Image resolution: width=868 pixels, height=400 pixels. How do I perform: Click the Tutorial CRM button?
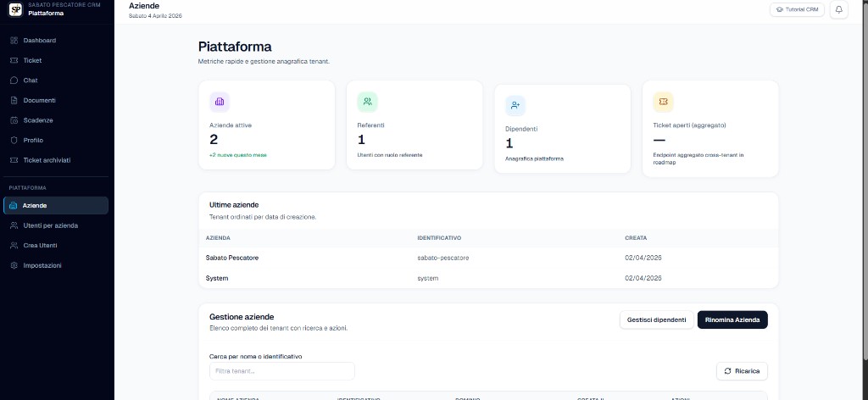pyautogui.click(x=797, y=10)
